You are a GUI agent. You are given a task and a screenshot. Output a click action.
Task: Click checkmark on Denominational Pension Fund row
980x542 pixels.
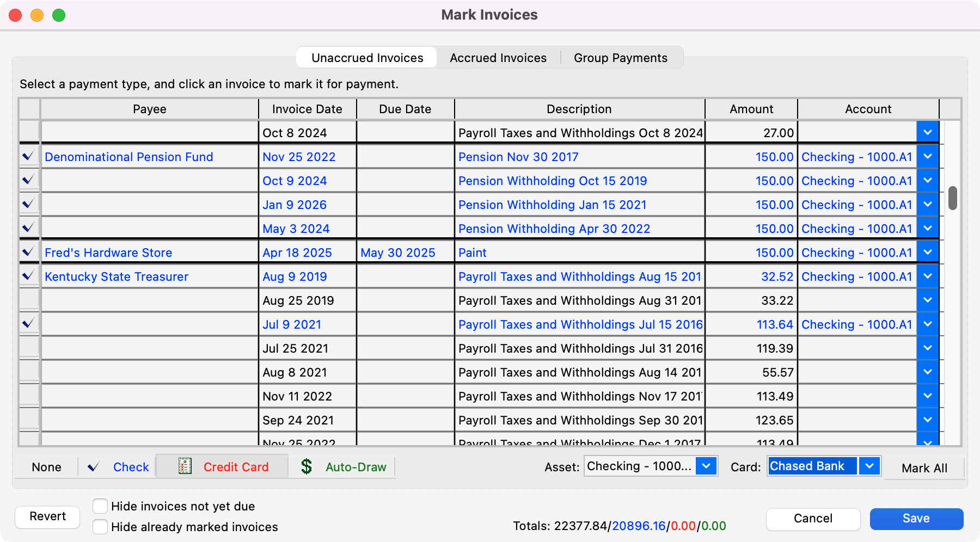tap(29, 156)
